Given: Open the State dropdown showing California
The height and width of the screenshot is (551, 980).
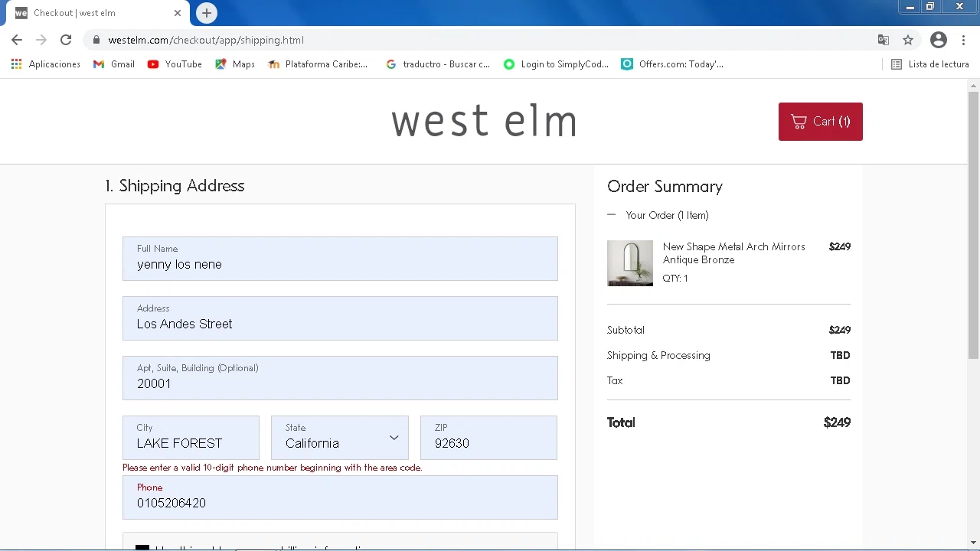Looking at the screenshot, I should [340, 438].
